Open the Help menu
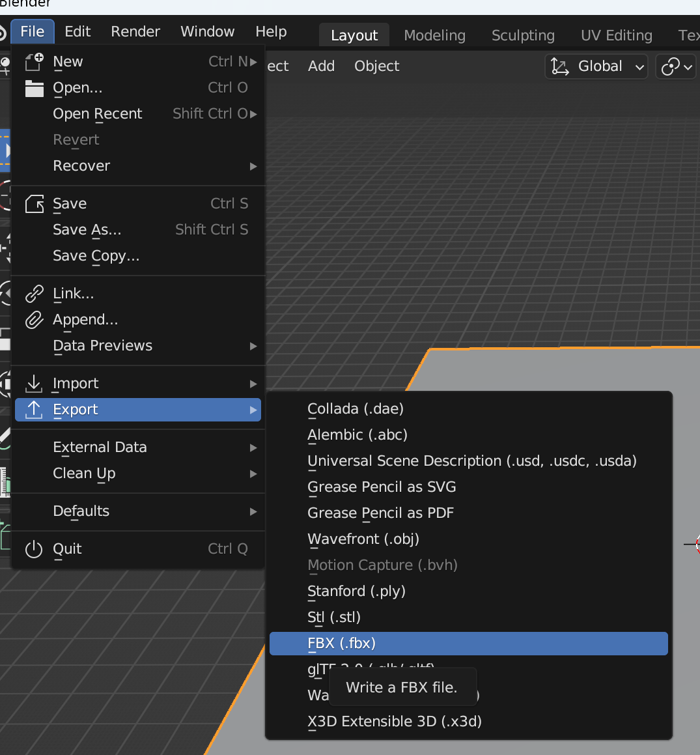 [x=271, y=32]
